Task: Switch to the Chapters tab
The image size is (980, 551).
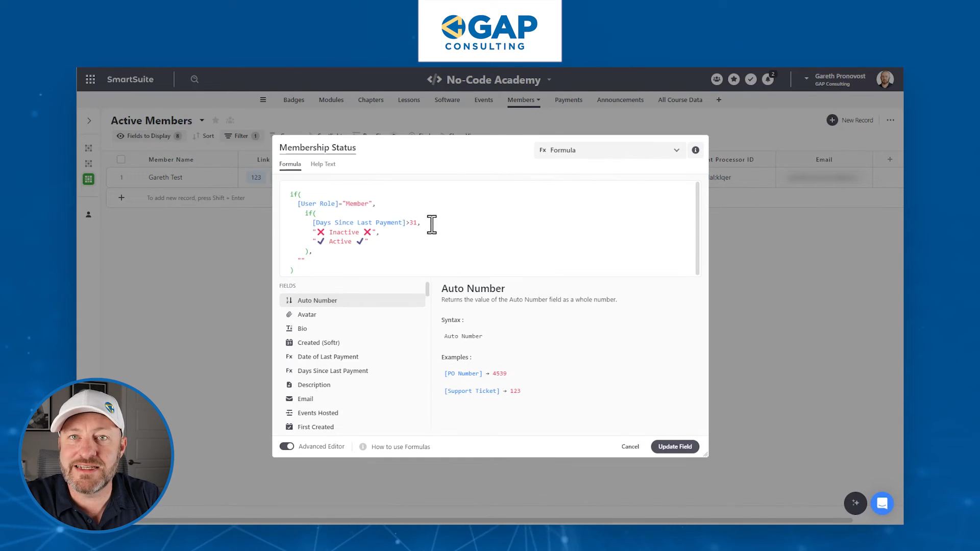Action: pyautogui.click(x=371, y=99)
